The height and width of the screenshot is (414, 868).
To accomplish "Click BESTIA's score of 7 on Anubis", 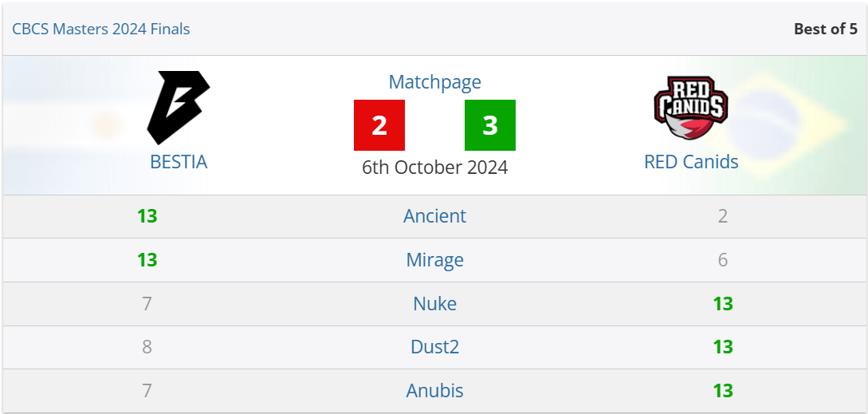I will [x=147, y=391].
